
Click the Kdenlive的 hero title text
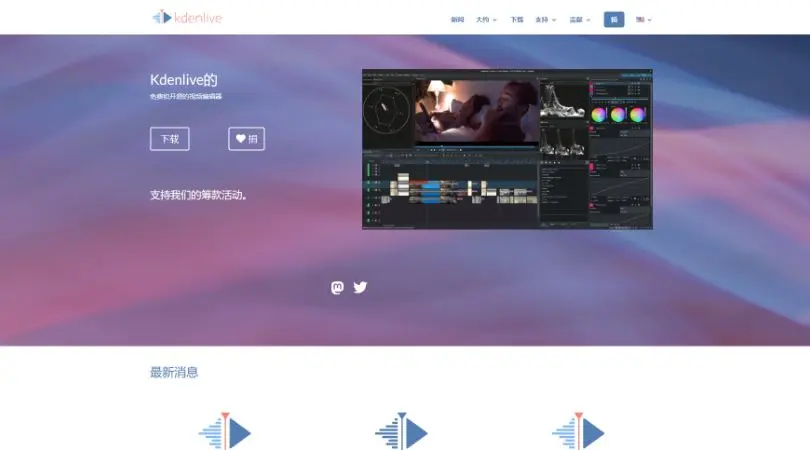183,80
